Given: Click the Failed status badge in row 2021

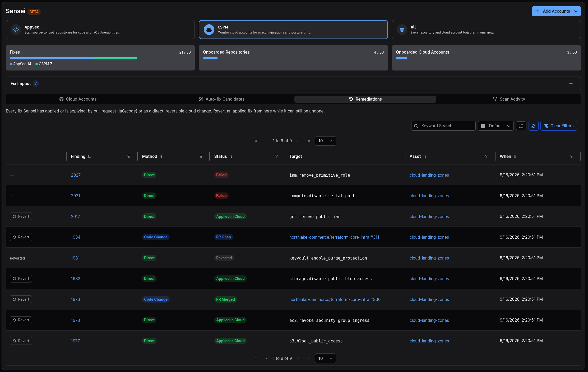Looking at the screenshot, I should [221, 196].
